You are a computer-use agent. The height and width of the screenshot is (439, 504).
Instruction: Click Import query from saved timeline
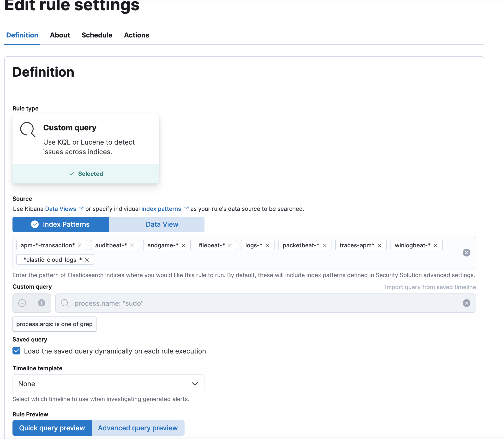[x=430, y=287]
